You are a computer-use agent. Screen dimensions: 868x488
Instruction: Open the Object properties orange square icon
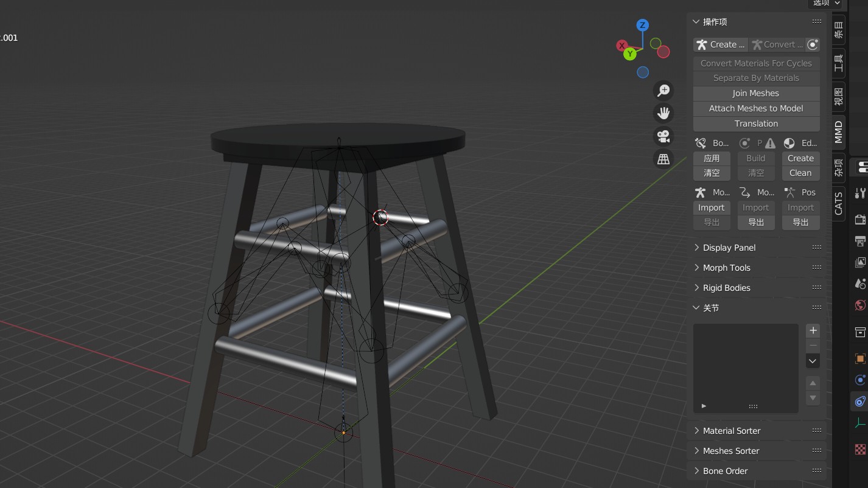point(860,358)
